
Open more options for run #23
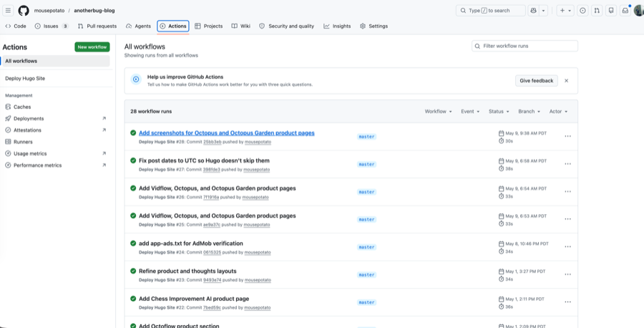567,274
